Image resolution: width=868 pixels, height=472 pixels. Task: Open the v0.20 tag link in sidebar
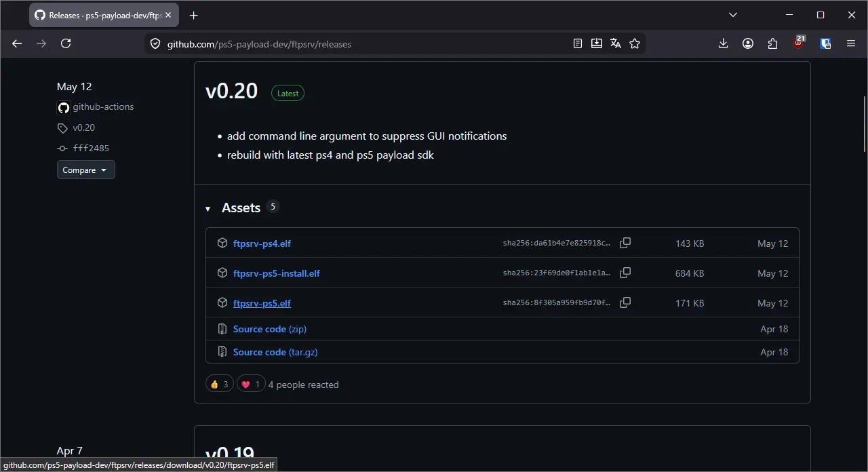click(x=84, y=127)
